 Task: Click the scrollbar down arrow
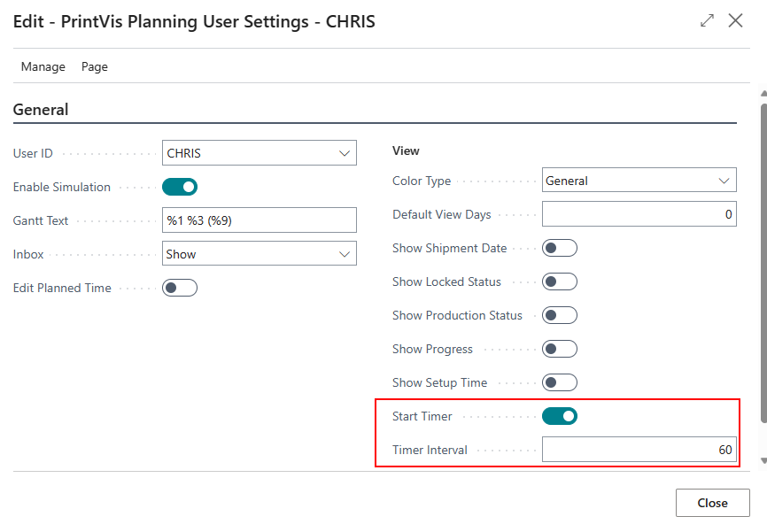coord(763,460)
